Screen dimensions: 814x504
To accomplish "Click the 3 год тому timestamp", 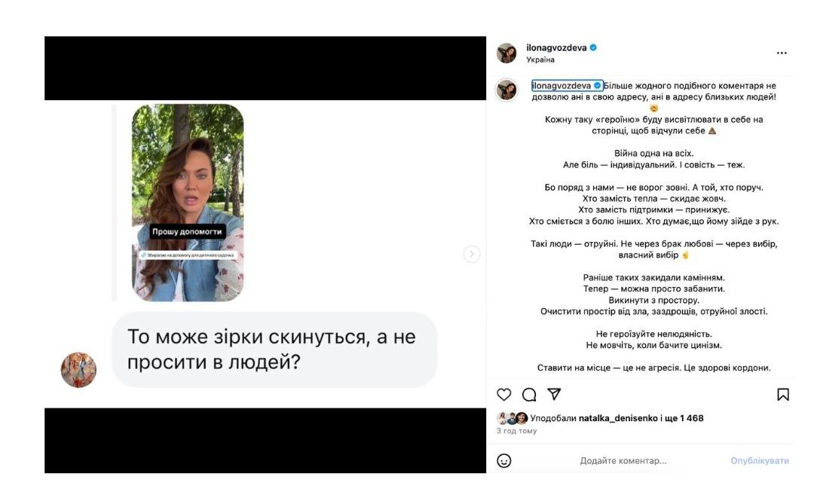I will click(x=516, y=431).
